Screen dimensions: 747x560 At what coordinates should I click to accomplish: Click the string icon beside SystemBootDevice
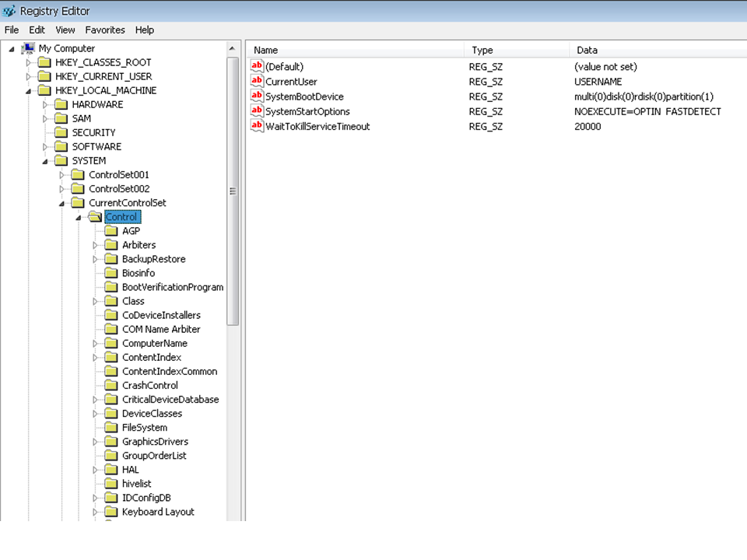257,95
